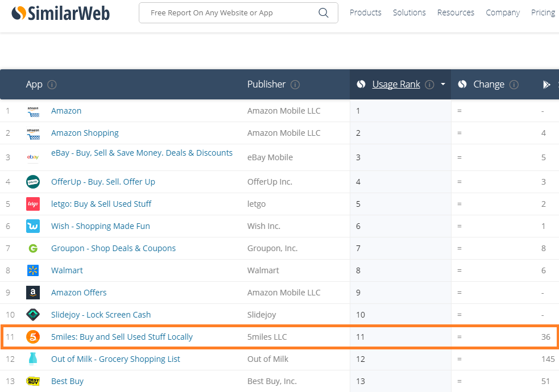The width and height of the screenshot is (559, 392).
Task: Click the Google Play store icon header
Action: (546, 85)
